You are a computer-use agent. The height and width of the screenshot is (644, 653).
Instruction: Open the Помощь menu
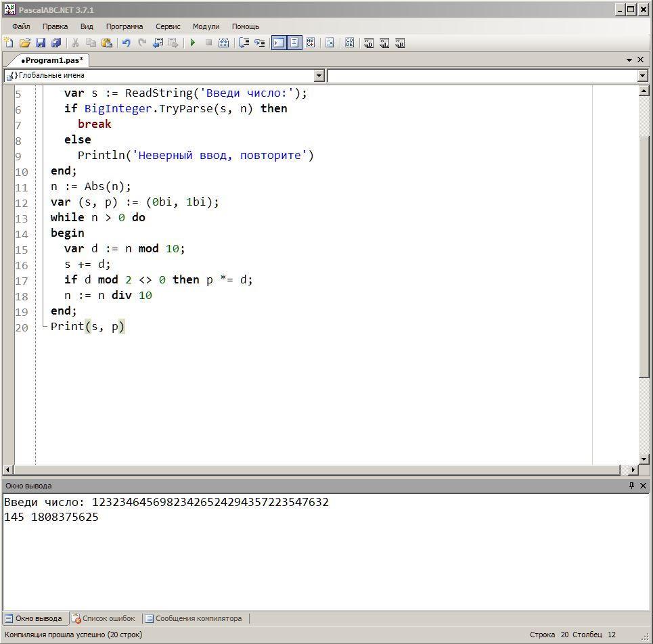(245, 26)
